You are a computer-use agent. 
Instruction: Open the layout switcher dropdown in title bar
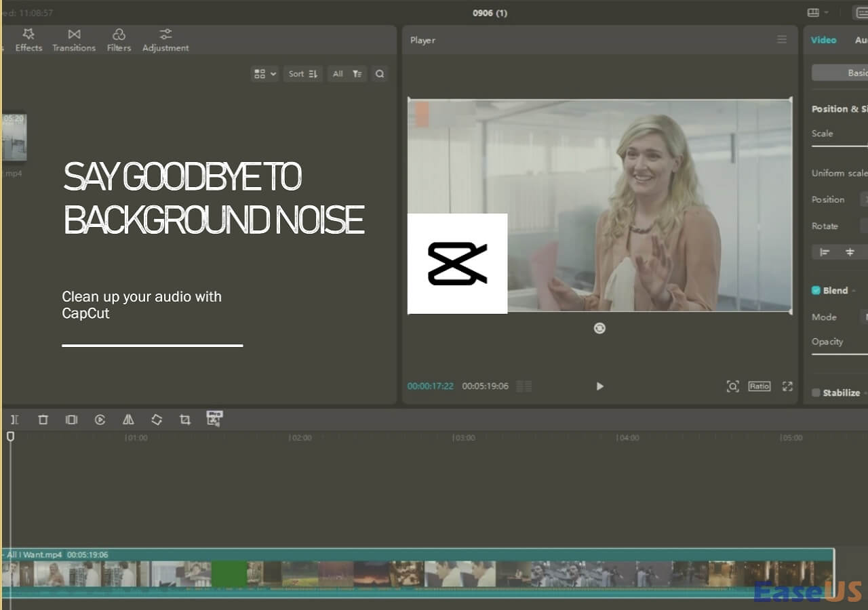(x=818, y=13)
